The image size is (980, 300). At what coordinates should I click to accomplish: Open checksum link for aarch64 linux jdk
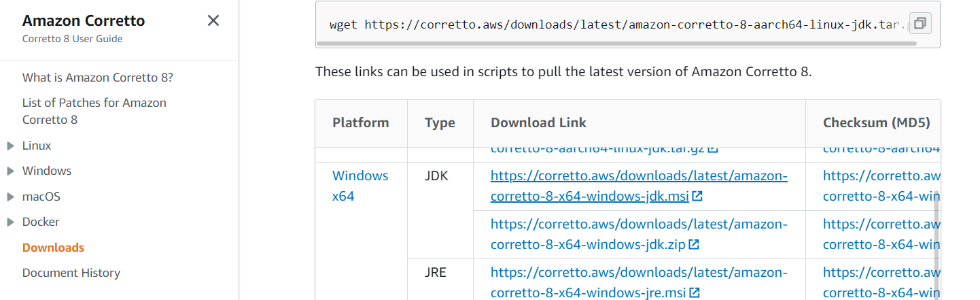pos(881,149)
